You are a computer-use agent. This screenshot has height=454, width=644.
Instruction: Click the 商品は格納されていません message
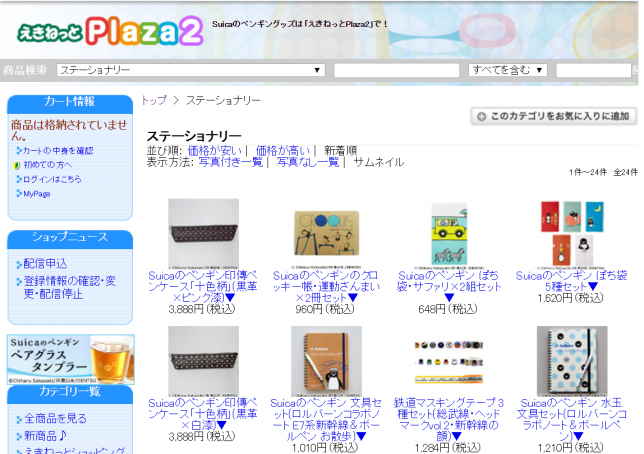[x=69, y=130]
